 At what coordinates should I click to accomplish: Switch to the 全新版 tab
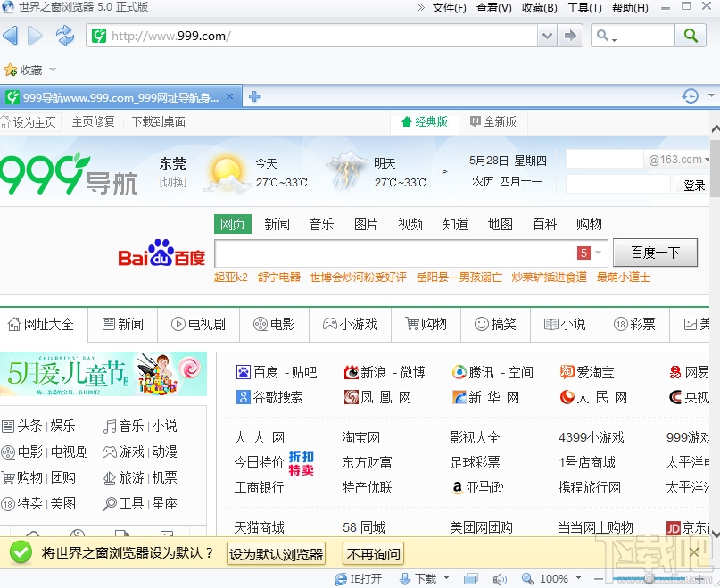(493, 121)
